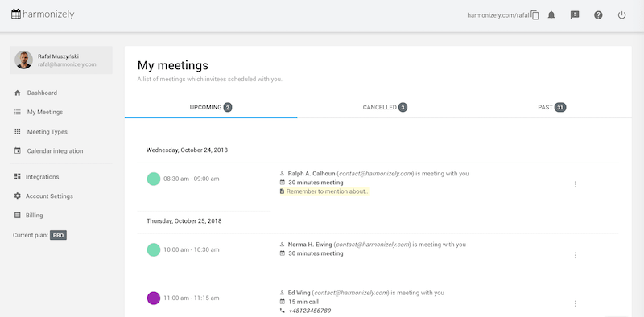This screenshot has width=644, height=317.
Task: Open the notifications bell icon
Action: pyautogui.click(x=551, y=15)
